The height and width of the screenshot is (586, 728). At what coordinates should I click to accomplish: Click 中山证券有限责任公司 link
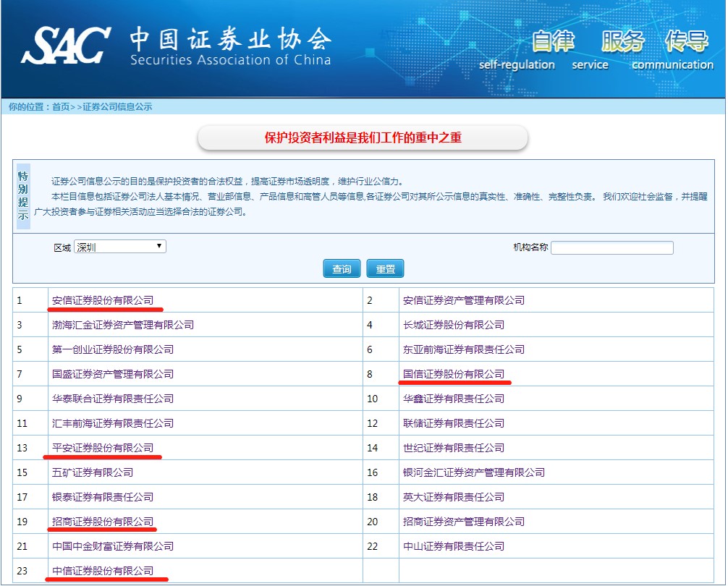coord(453,546)
